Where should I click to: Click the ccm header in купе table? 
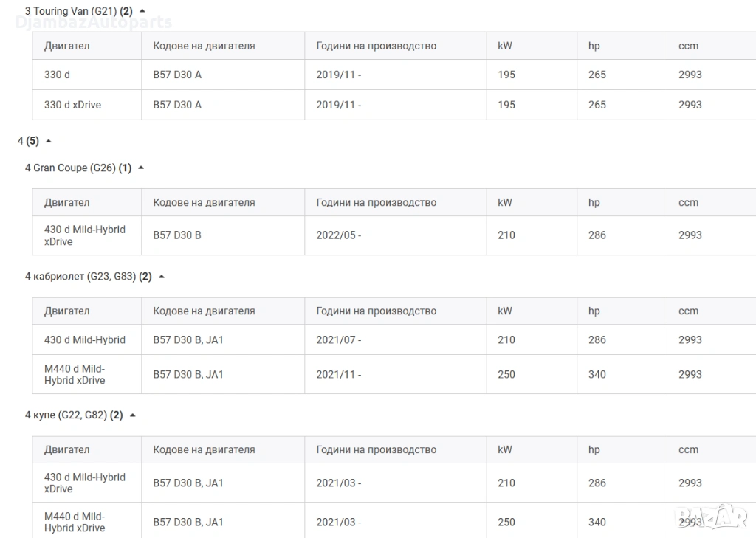click(688, 450)
